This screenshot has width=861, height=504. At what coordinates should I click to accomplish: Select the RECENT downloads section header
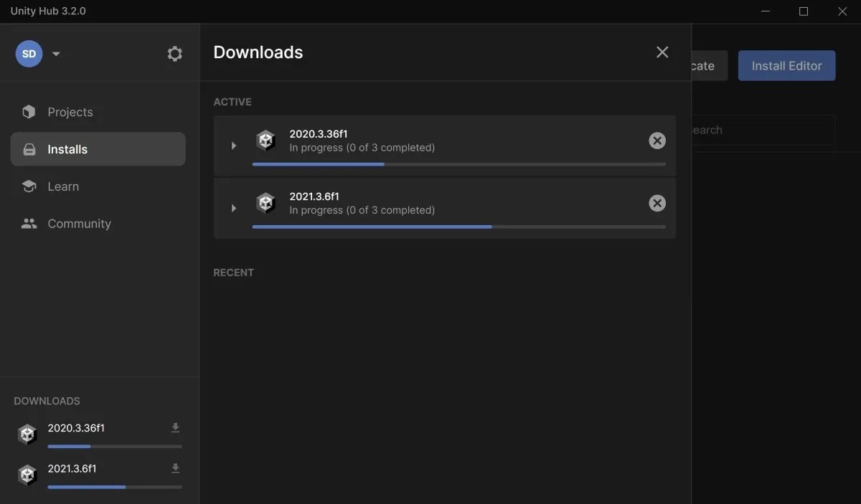coord(233,272)
